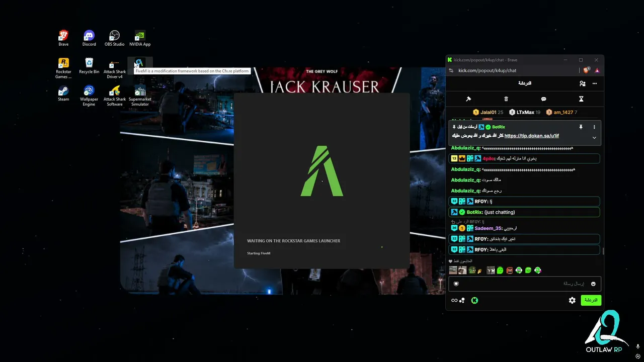Expand the pinned message chevron
This screenshot has height=362, width=644.
594,138
